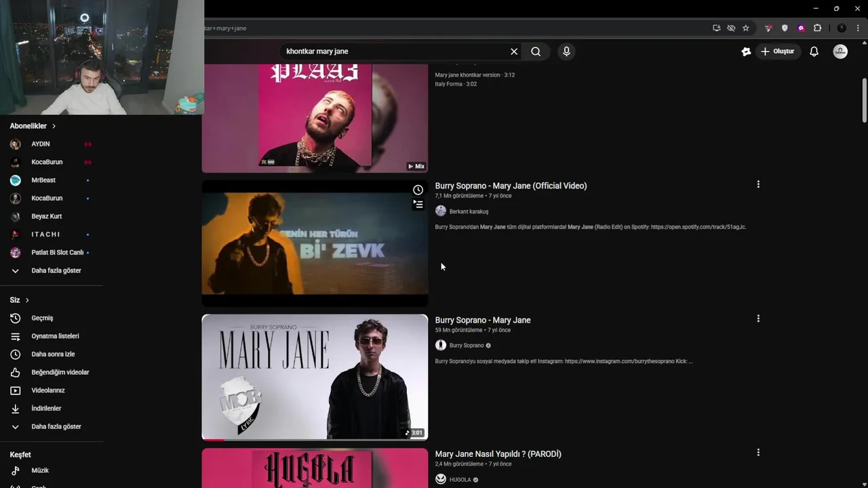Click the purple extension icon in toolbar
The width and height of the screenshot is (868, 488).
(x=801, y=28)
